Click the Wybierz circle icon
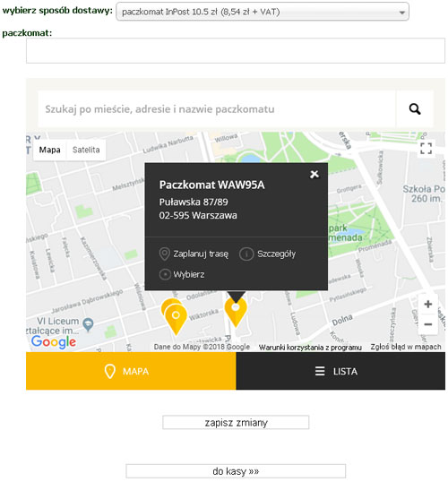The width and height of the screenshot is (448, 482). tap(165, 274)
